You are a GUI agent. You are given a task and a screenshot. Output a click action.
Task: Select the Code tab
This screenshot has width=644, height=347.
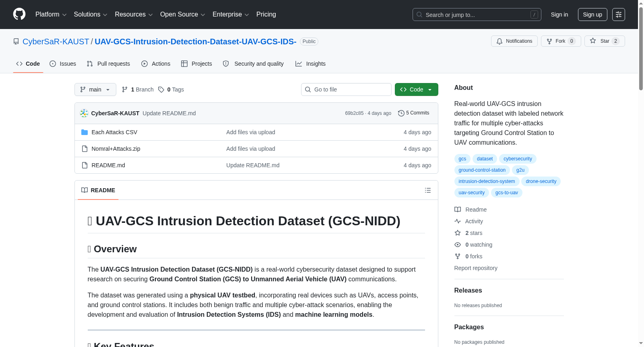point(28,64)
